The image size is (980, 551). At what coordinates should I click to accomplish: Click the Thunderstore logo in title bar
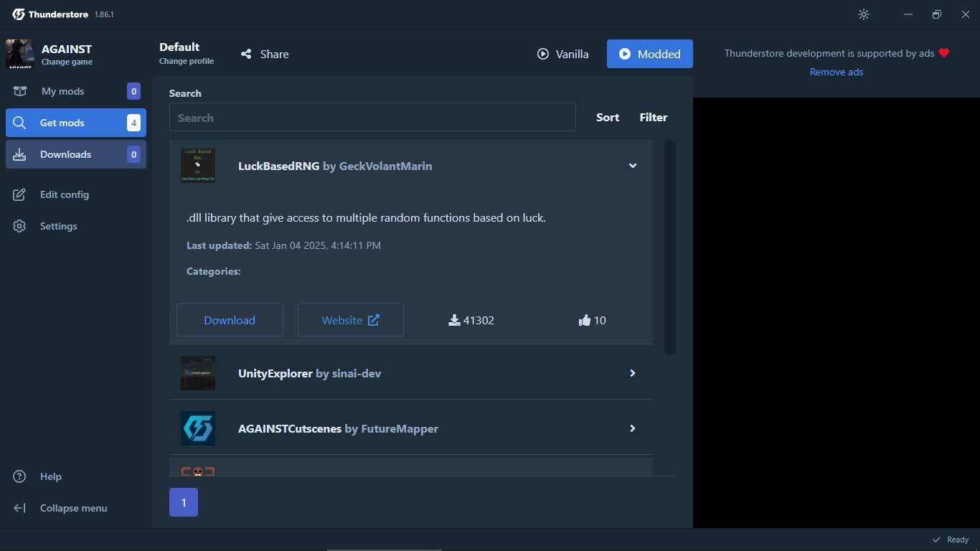point(19,14)
